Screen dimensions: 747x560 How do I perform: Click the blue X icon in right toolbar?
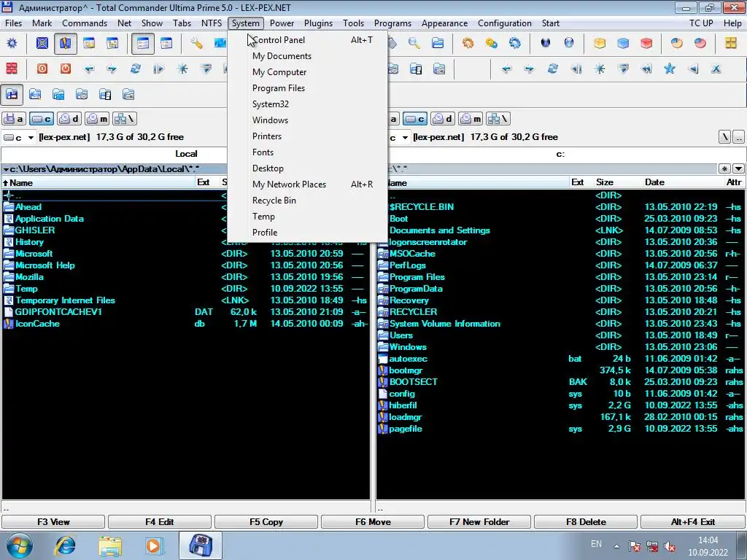[716, 69]
